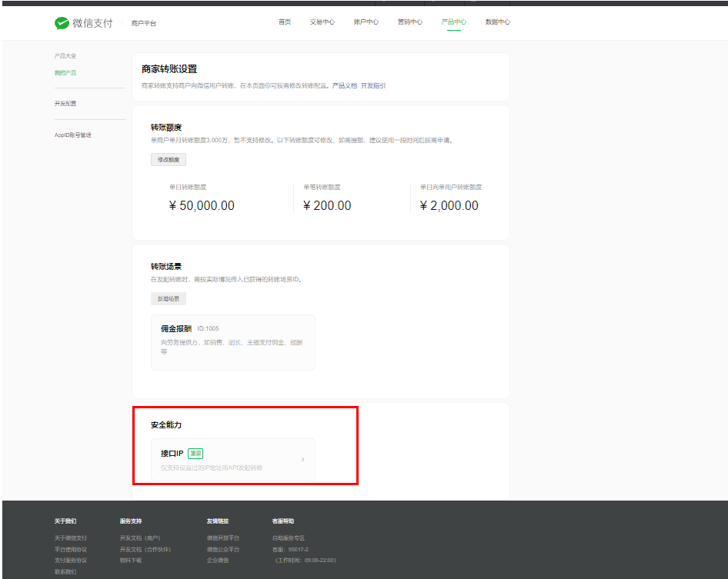This screenshot has height=579, width=728.
Task: Click the 新增场景 button
Action: coord(168,299)
